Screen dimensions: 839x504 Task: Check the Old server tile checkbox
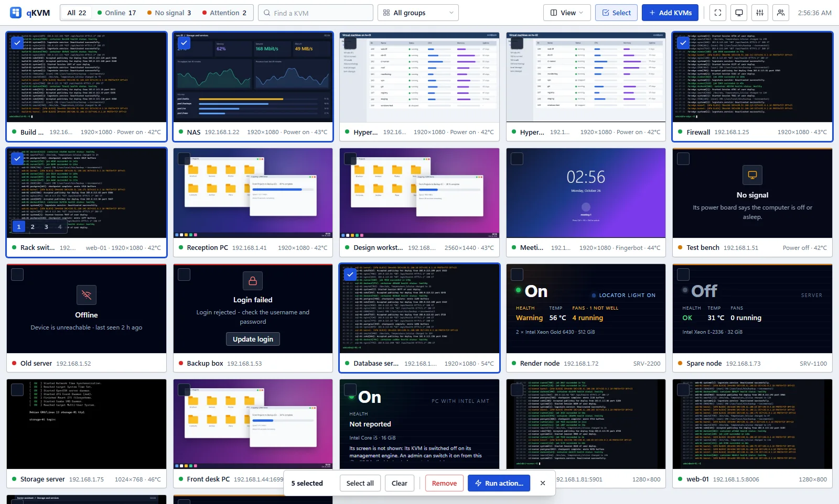[x=17, y=274]
